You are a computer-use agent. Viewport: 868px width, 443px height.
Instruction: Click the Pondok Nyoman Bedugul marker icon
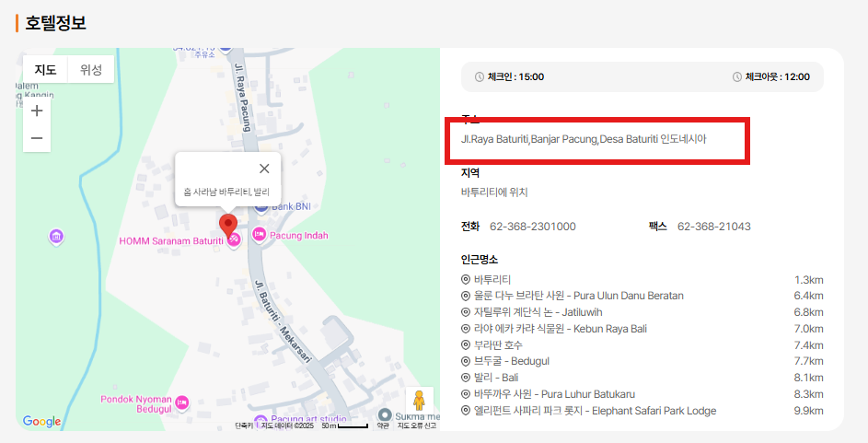pyautogui.click(x=182, y=403)
